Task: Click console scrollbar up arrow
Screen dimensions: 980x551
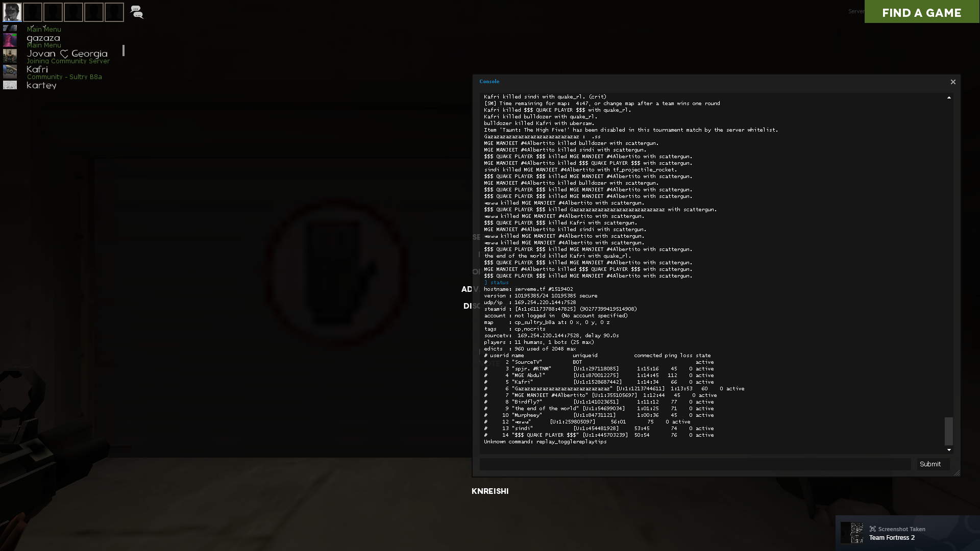Action: coord(949,97)
